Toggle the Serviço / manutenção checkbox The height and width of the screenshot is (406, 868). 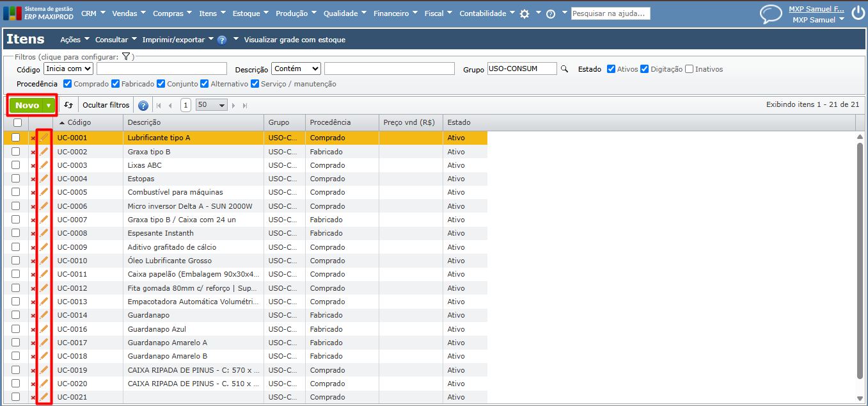[x=255, y=84]
